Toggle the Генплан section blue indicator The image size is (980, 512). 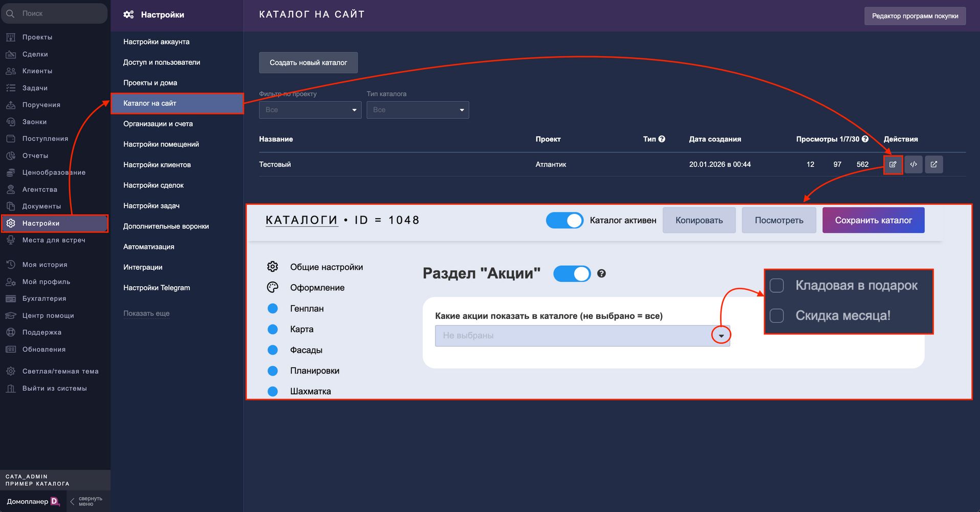(273, 308)
